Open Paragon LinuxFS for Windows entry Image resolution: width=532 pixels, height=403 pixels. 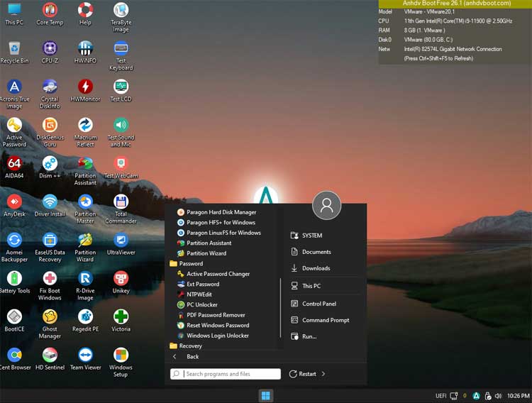pos(219,233)
